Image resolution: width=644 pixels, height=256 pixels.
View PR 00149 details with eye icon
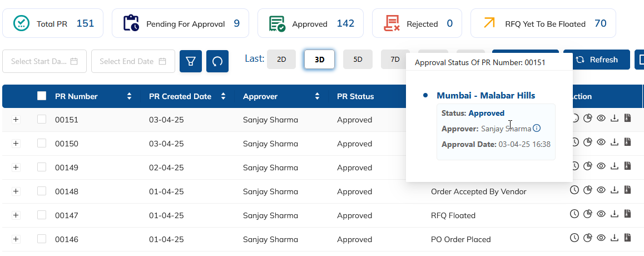coord(601,166)
